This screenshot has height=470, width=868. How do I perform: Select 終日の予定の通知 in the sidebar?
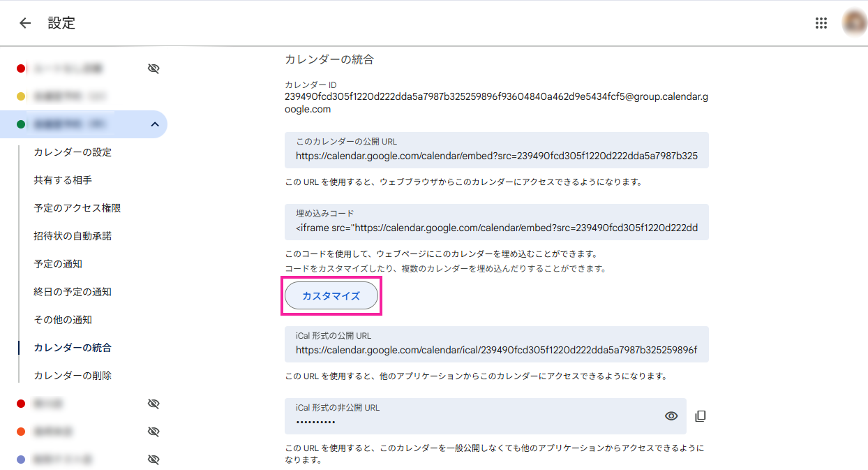coord(73,292)
